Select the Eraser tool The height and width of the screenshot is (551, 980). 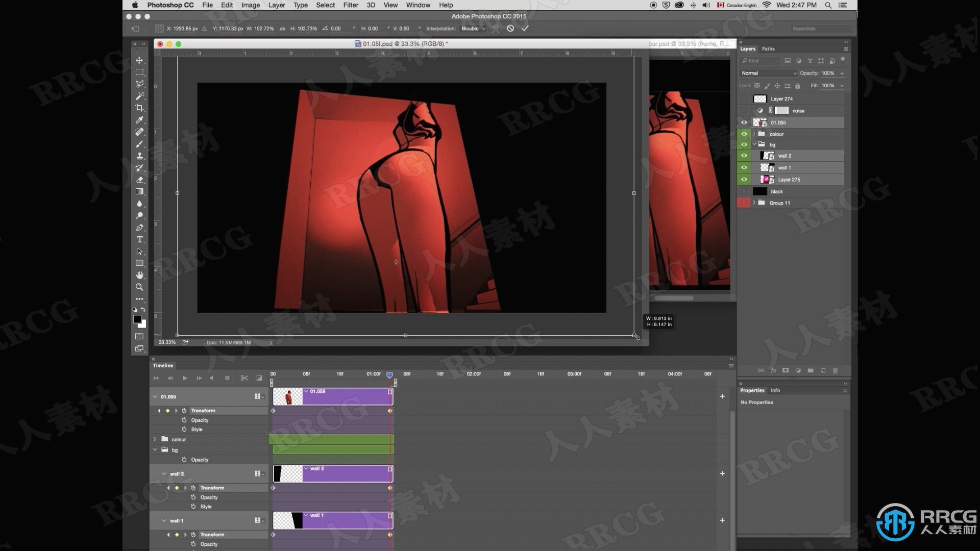tap(139, 180)
